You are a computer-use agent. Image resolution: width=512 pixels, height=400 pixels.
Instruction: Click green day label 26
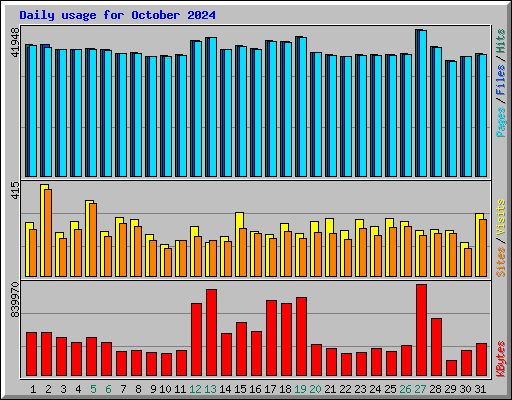point(405,389)
